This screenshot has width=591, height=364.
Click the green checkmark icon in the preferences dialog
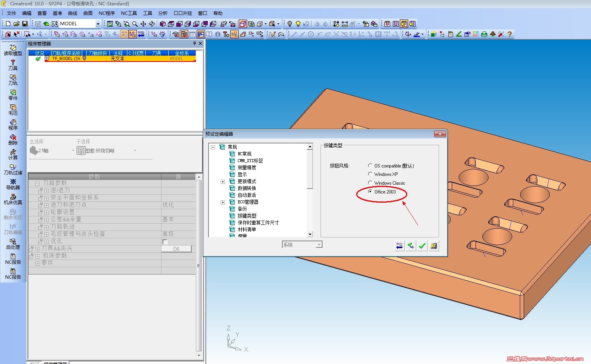[x=422, y=246]
